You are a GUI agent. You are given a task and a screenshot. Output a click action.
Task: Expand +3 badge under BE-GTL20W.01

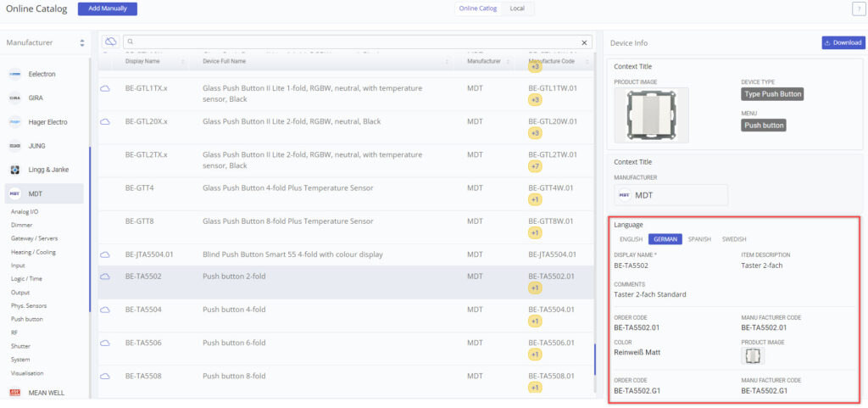click(536, 133)
